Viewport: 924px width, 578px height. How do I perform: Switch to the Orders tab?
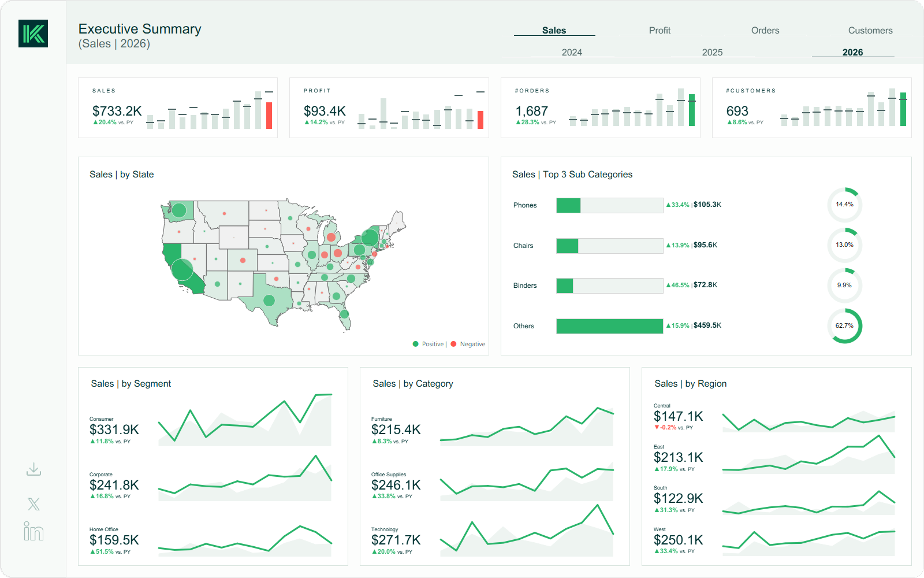click(765, 31)
